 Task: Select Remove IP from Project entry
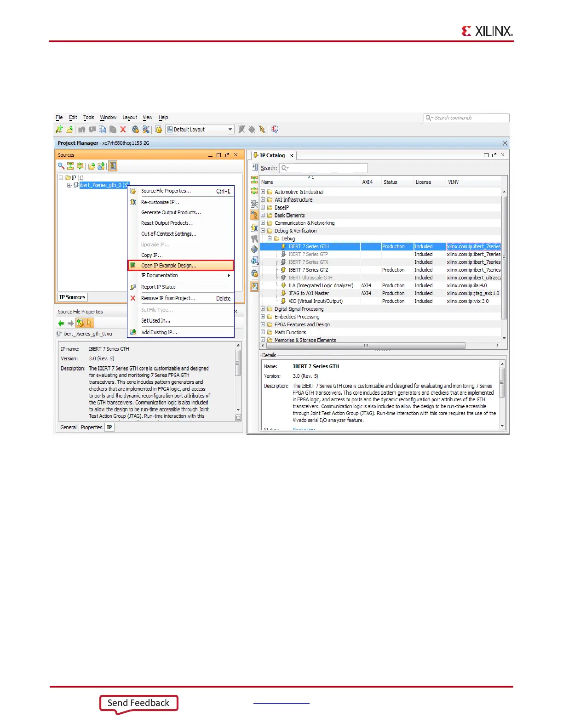click(181, 298)
